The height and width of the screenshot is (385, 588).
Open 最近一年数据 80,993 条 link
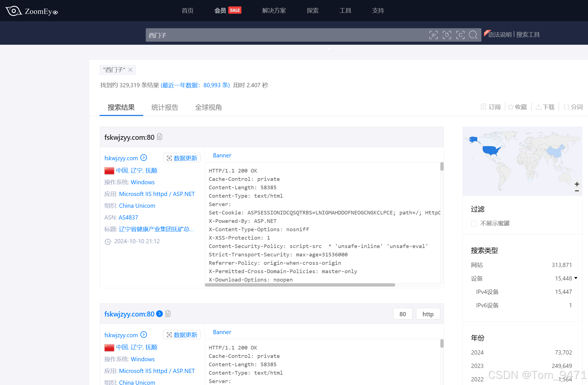[x=195, y=85]
